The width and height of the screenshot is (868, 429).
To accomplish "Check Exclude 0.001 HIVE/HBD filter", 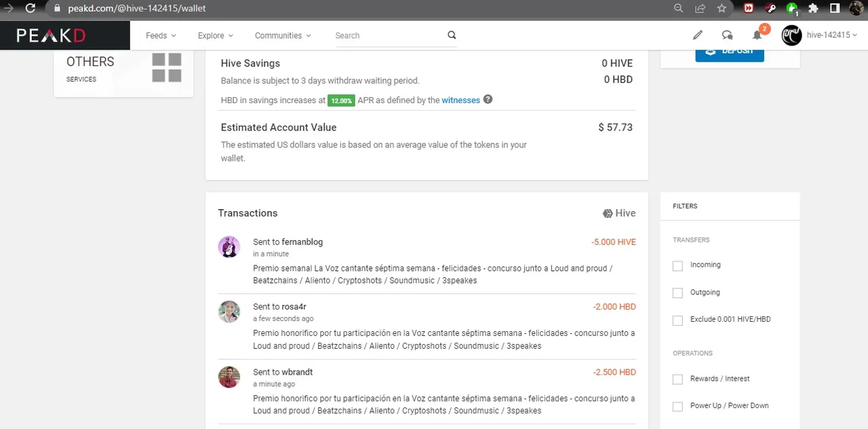I will (677, 320).
